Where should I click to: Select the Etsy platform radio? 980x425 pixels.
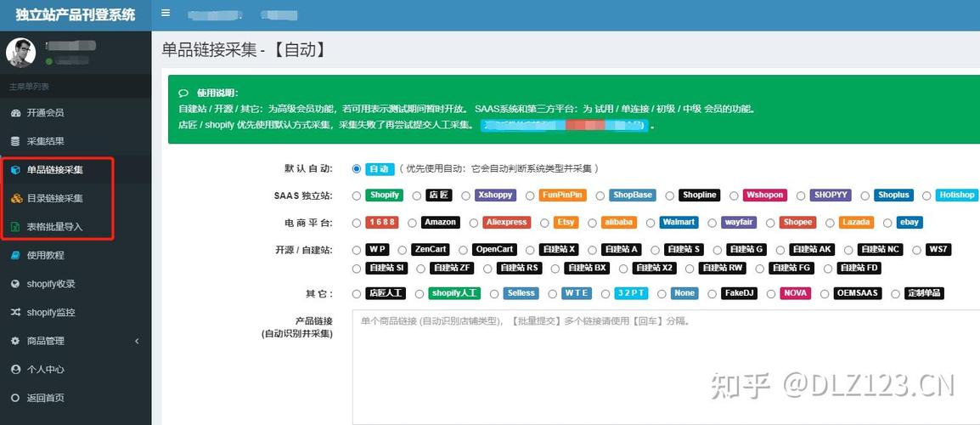(544, 223)
